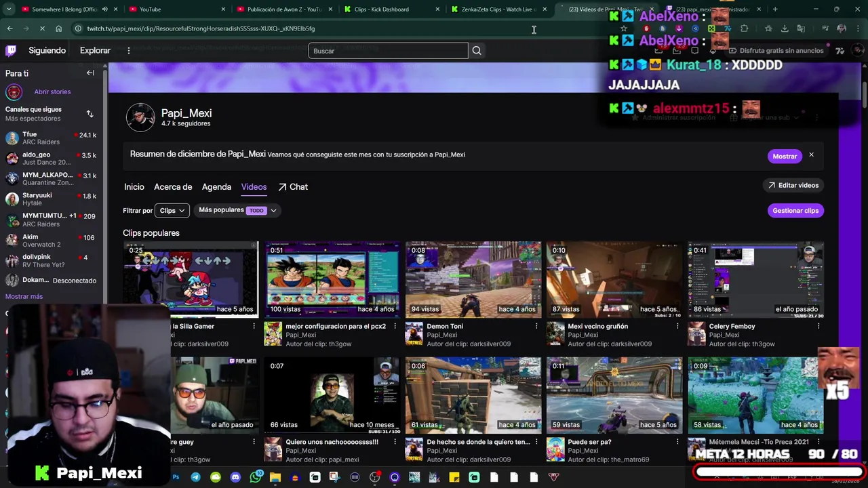Viewport: 868px width, 488px height.
Task: Open options for the Mexi vecino gruñón clip
Action: pos(677,327)
